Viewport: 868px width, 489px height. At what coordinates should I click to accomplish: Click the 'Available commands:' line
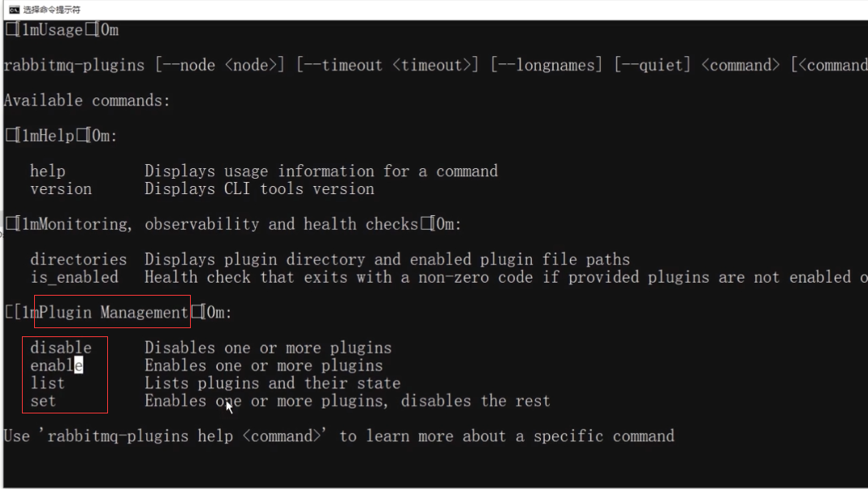point(87,101)
